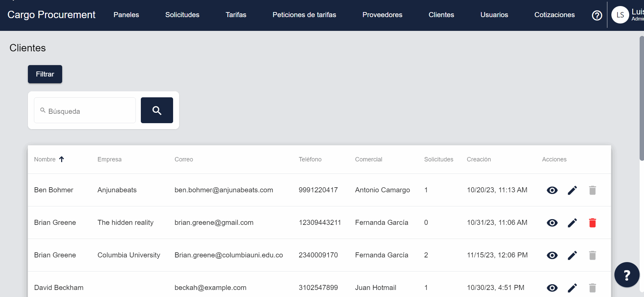View David Beckham details eye icon

coord(552,288)
